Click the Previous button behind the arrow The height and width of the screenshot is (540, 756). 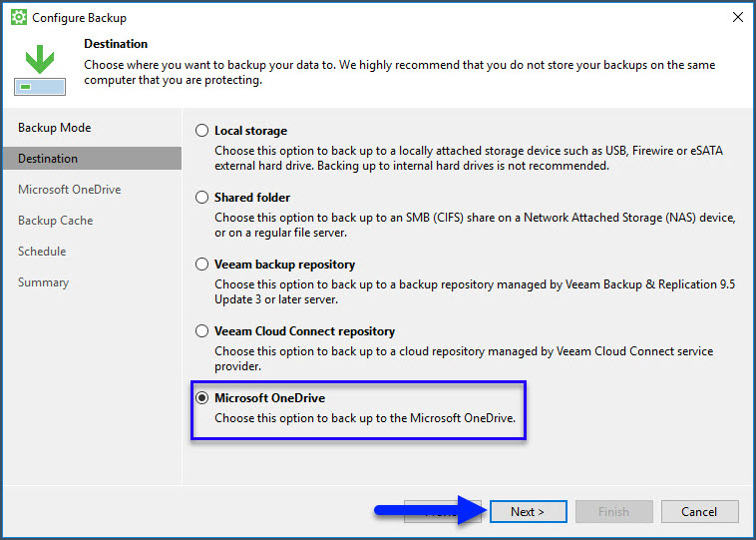(442, 512)
